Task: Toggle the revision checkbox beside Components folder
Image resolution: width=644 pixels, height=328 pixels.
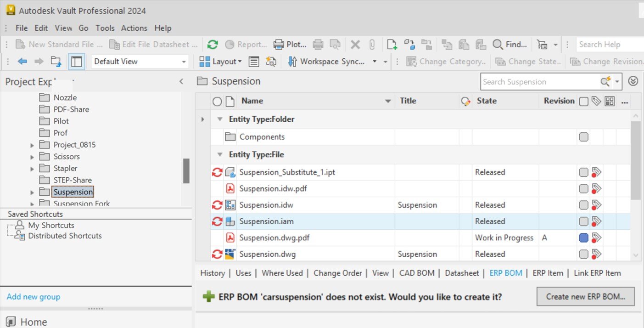Action: [583, 136]
